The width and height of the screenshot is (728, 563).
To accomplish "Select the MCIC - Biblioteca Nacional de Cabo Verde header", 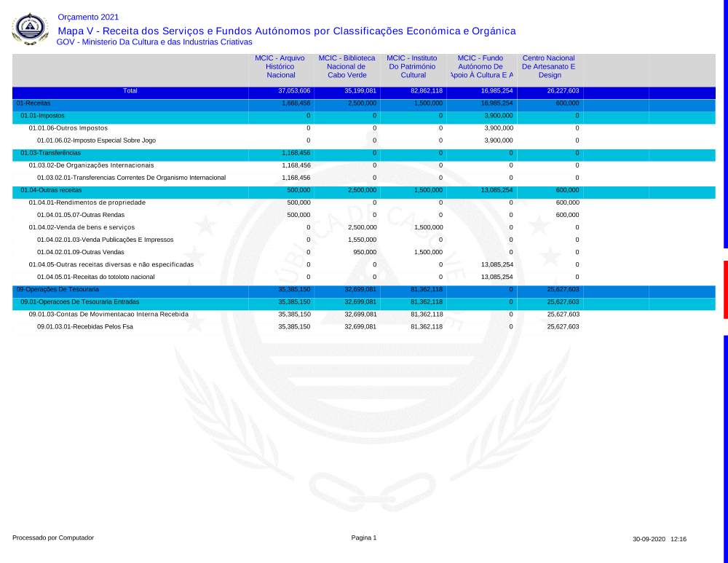I will pyautogui.click(x=347, y=66).
